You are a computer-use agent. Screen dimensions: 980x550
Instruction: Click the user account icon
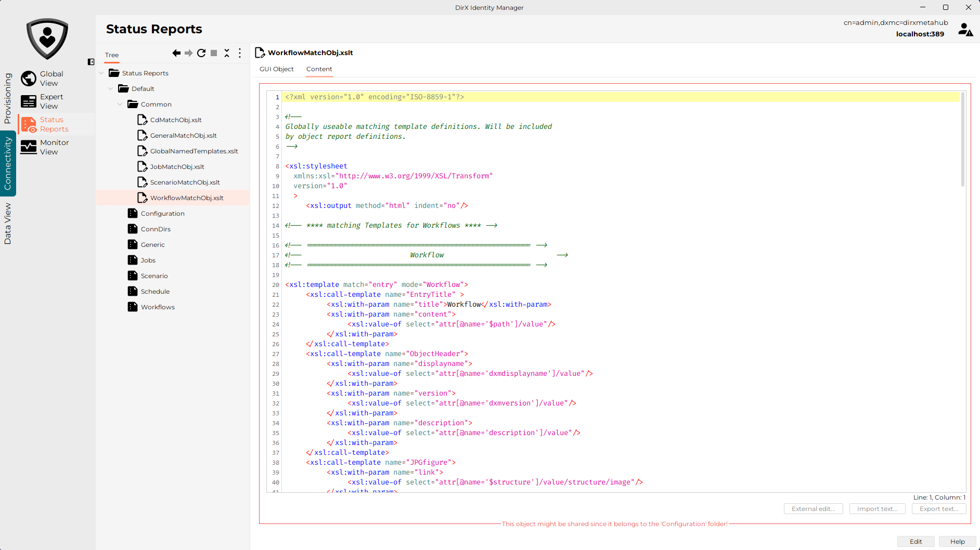point(965,30)
